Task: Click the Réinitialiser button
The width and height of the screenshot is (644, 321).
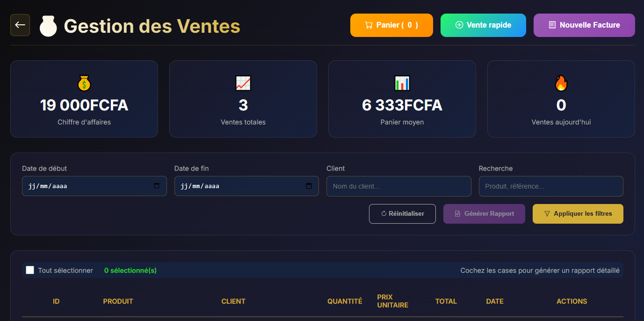Action: pos(402,214)
